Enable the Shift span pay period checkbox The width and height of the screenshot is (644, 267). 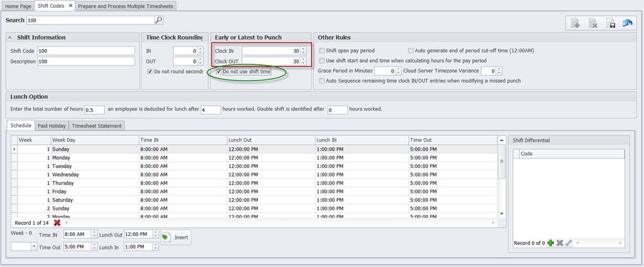322,50
